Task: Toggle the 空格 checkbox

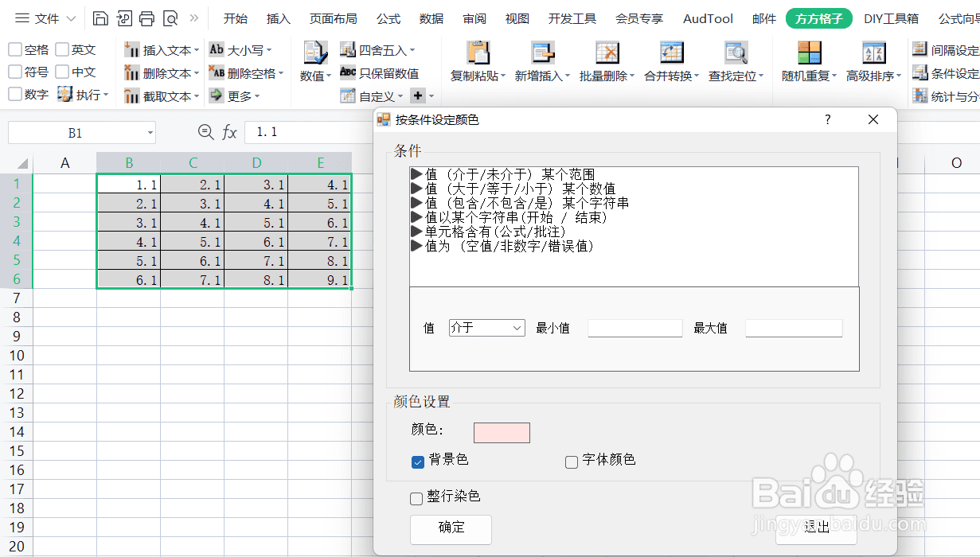Action: (15, 49)
